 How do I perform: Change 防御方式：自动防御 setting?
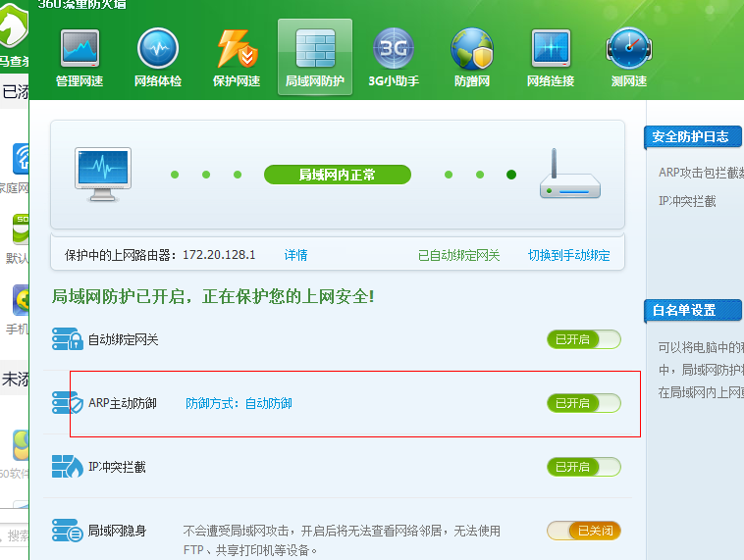(239, 403)
